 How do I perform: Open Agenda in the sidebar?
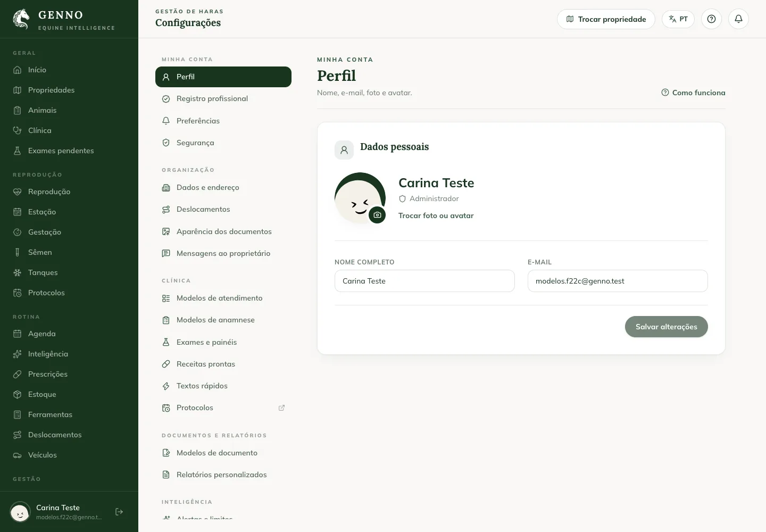point(69,334)
